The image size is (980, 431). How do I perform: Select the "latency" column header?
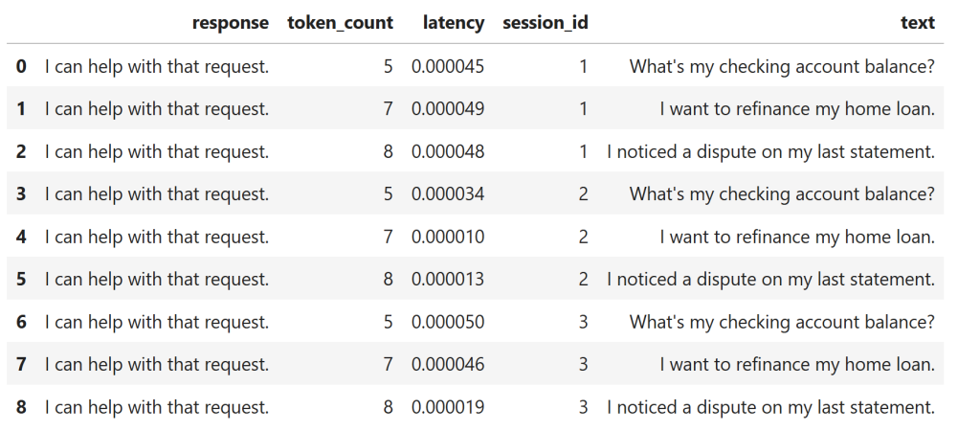(454, 23)
